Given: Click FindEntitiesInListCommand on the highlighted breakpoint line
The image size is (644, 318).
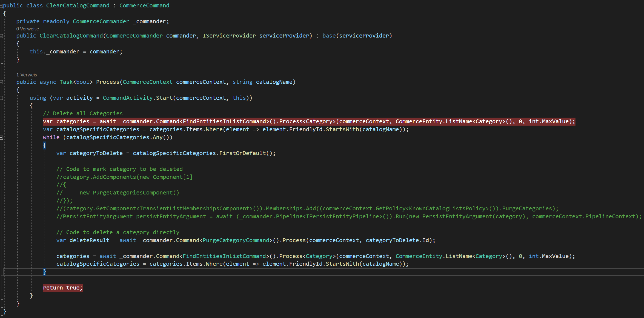Looking at the screenshot, I should [224, 121].
